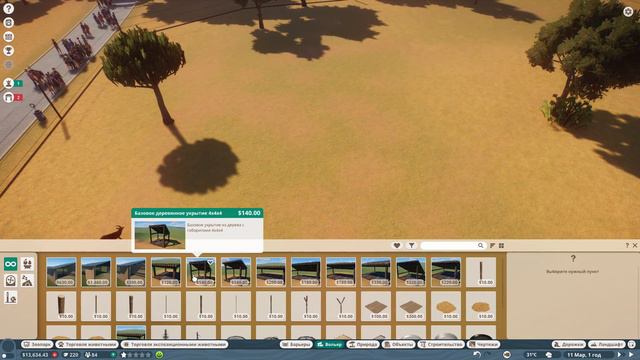Select the active Вольер tab
This screenshot has width=640, height=360.
click(x=330, y=344)
